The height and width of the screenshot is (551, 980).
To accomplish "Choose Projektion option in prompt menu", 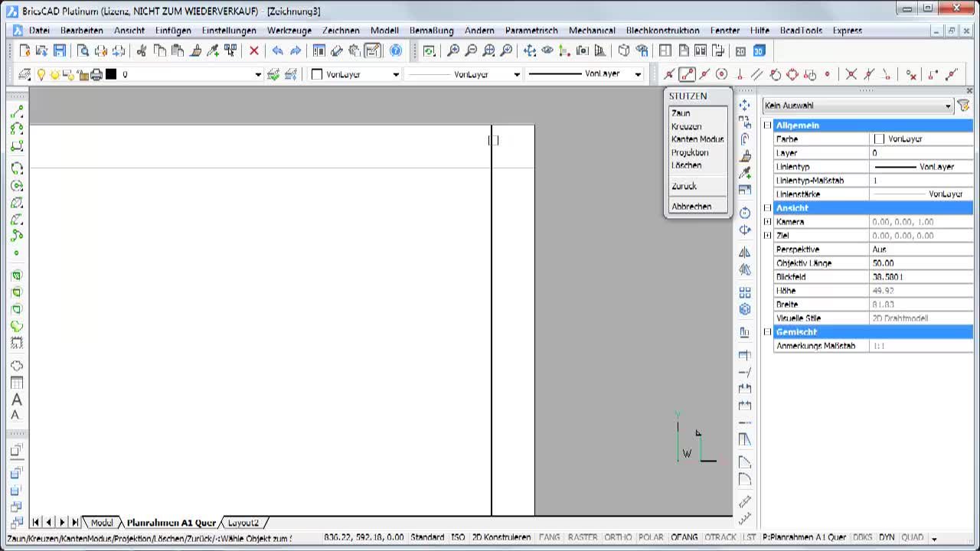I will [690, 152].
